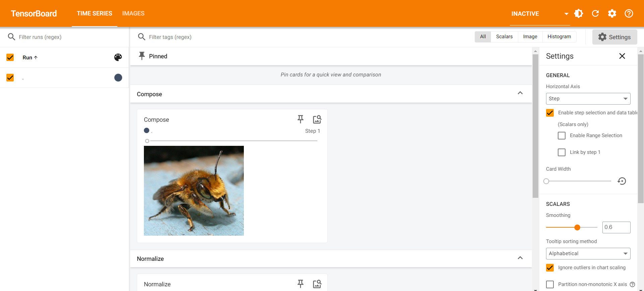Open the INACTIVE plugins dropdown
Image resolution: width=644 pixels, height=291 pixels.
coord(540,14)
